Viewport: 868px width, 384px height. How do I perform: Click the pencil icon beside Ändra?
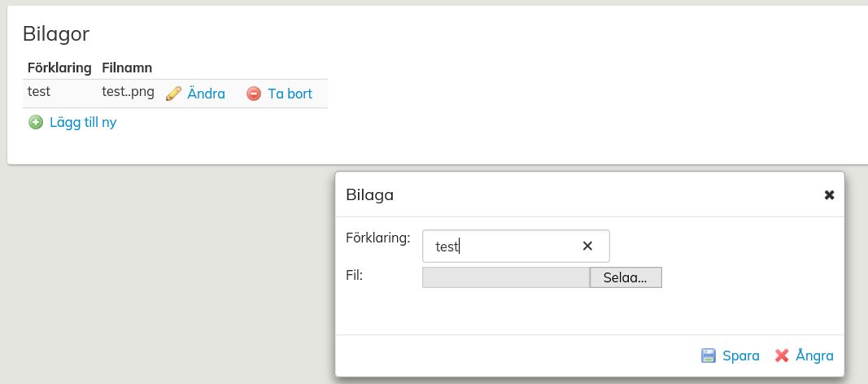[x=173, y=94]
